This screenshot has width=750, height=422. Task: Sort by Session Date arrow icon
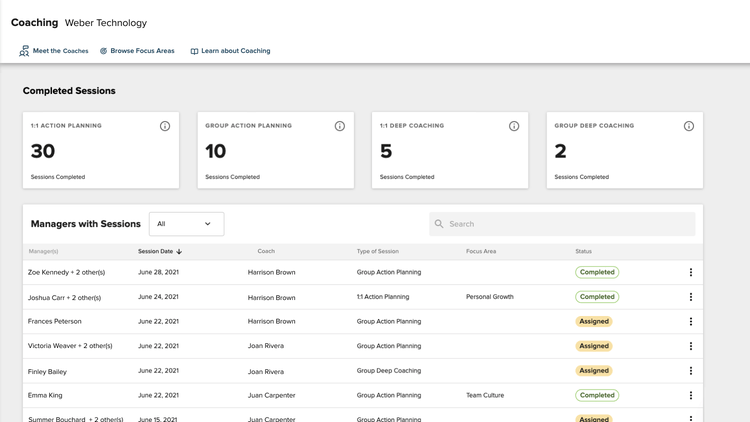[x=179, y=251]
